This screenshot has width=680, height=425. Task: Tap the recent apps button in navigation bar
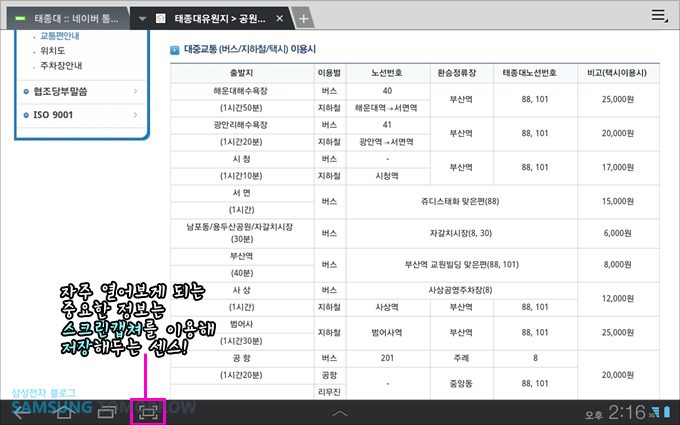click(x=106, y=412)
